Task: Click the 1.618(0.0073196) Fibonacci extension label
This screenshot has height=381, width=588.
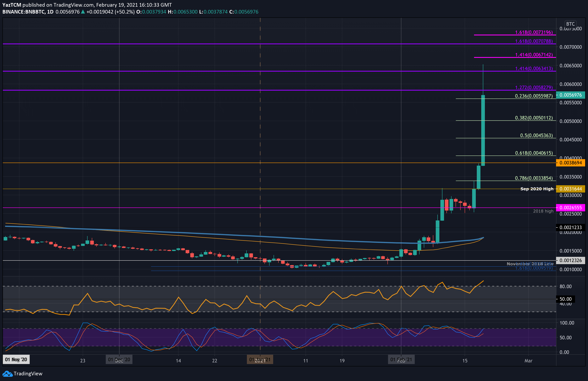Action: 534,32
